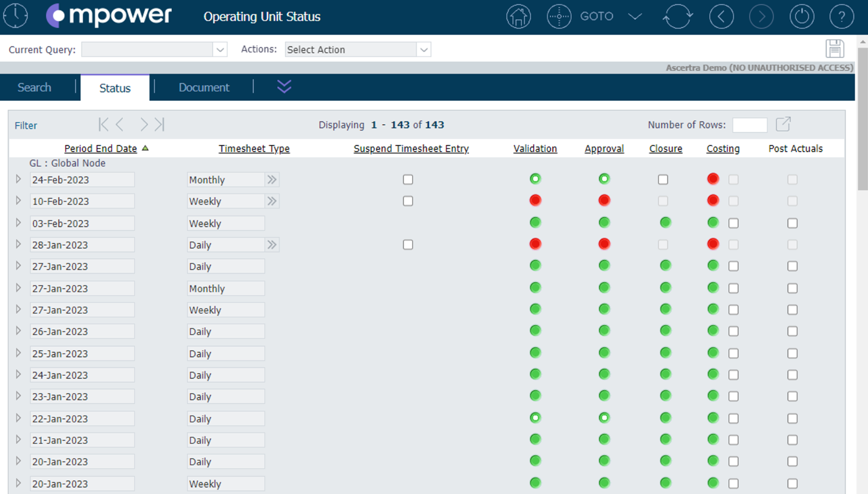Open the Document tab
868x494 pixels.
coord(204,87)
